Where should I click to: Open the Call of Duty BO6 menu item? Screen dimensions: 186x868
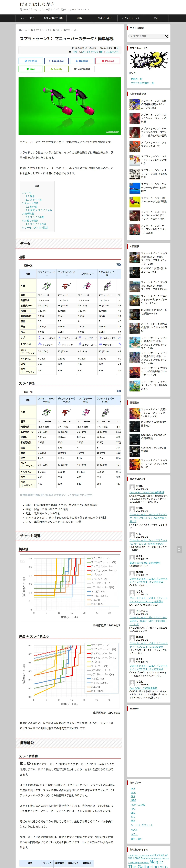click(54, 18)
